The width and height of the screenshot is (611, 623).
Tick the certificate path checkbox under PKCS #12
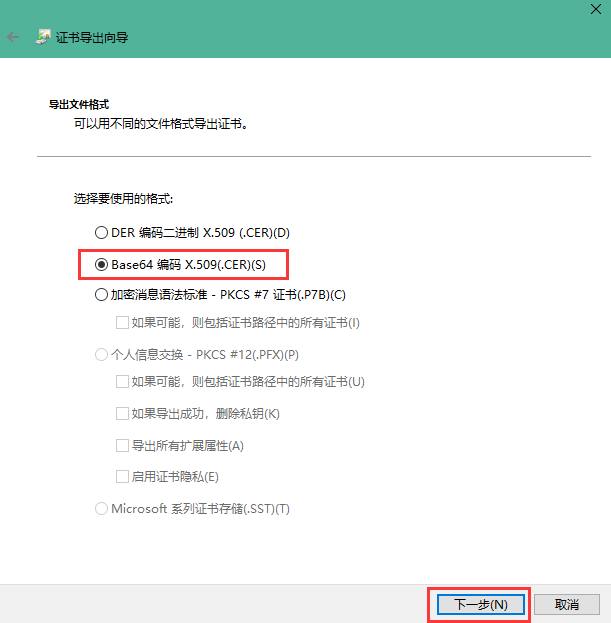coord(122,381)
